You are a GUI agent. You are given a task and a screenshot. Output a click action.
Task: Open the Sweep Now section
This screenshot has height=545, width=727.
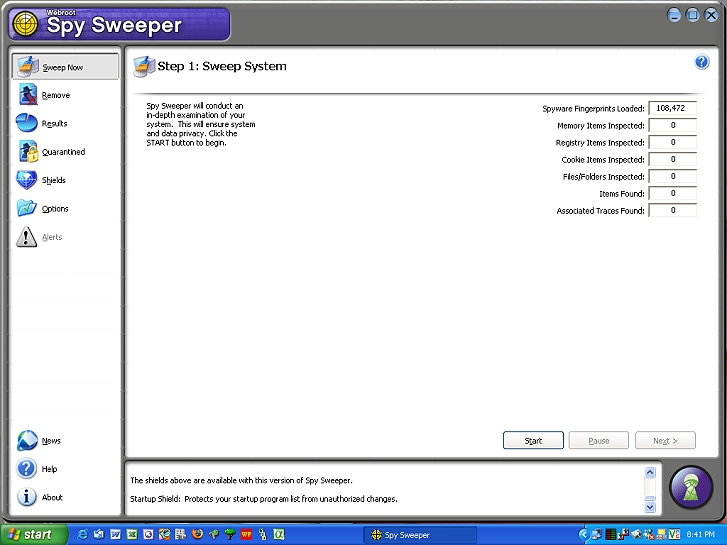click(65, 66)
